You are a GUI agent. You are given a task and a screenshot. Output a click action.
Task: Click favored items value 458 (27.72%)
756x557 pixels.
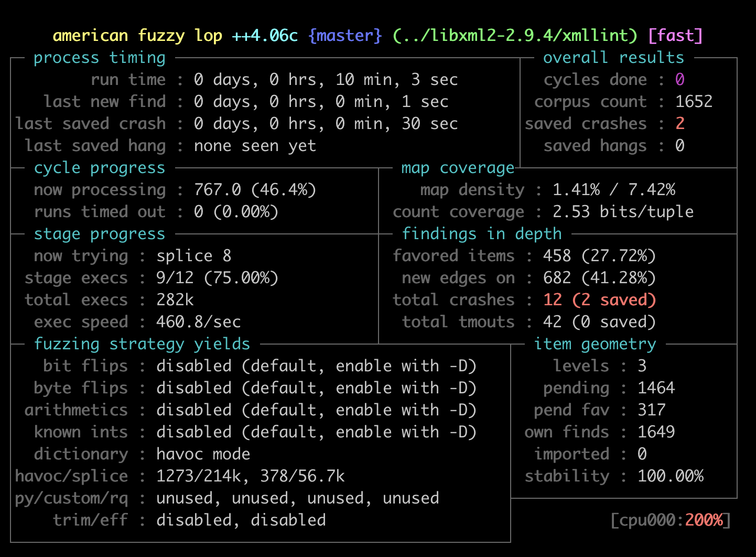coord(599,256)
